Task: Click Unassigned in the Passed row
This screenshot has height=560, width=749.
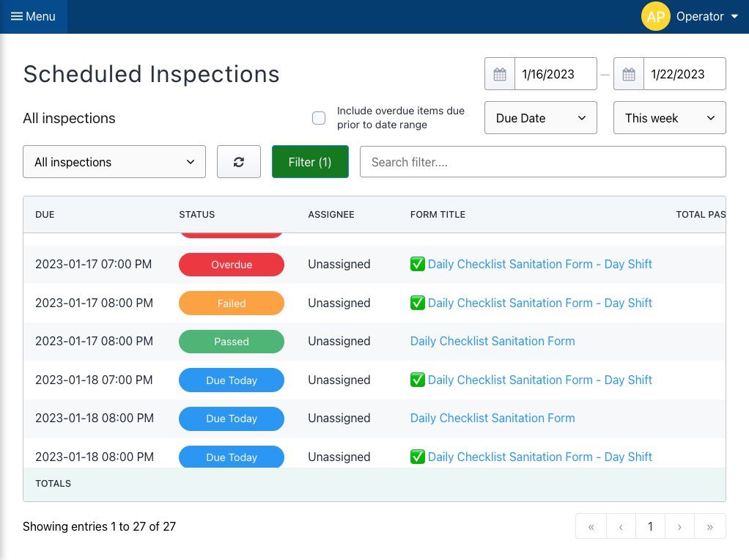Action: point(339,341)
